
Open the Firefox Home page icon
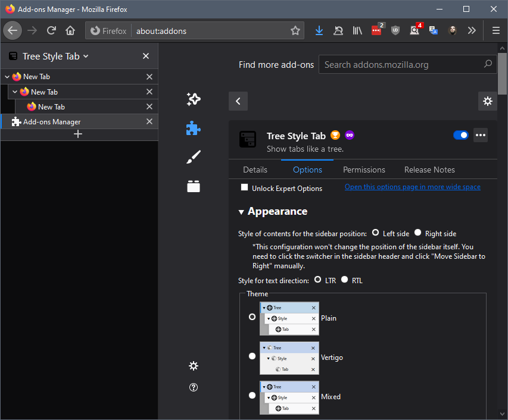(x=70, y=31)
